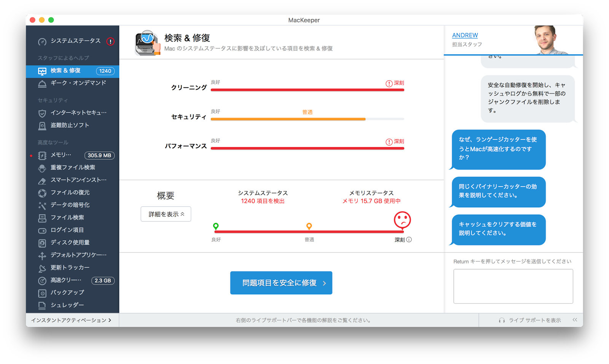Click ライブ サポートを表示 link
The image size is (609, 364).
click(535, 320)
